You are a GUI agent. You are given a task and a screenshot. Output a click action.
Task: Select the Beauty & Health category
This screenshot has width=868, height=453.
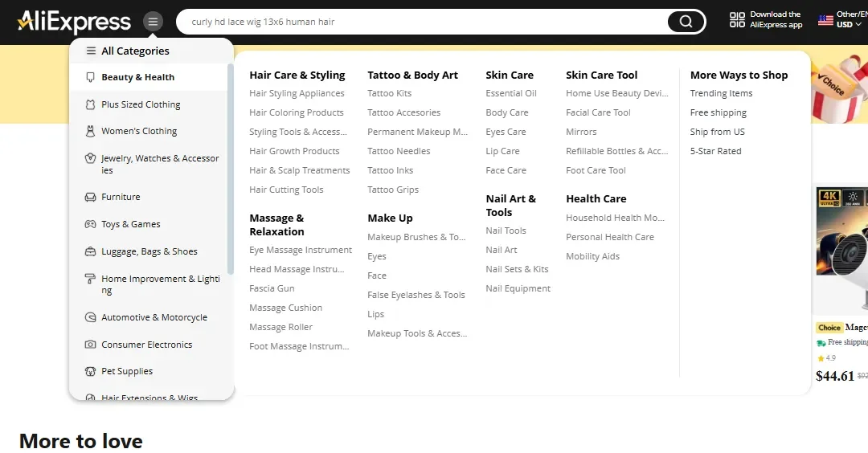click(137, 77)
